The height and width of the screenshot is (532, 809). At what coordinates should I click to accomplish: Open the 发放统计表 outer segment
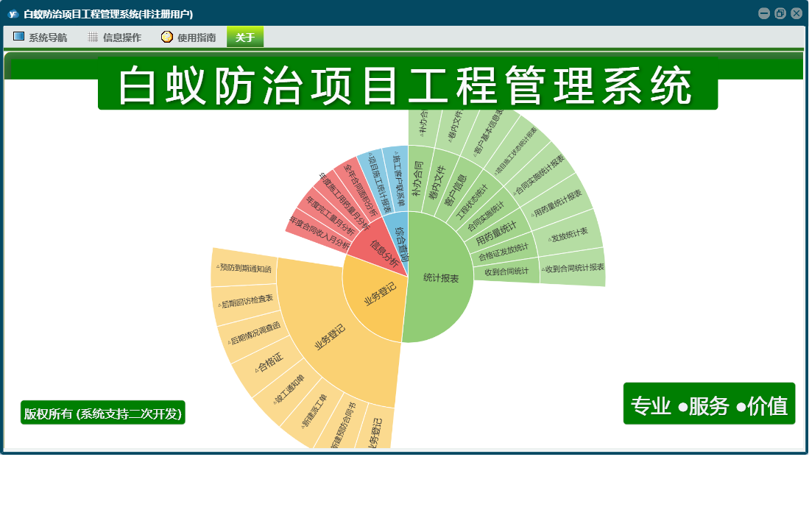coord(568,235)
